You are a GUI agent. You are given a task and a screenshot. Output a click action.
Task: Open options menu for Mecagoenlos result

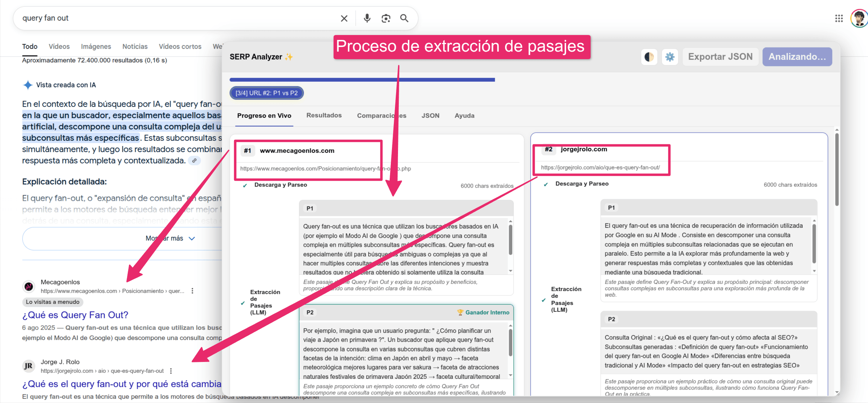192,291
